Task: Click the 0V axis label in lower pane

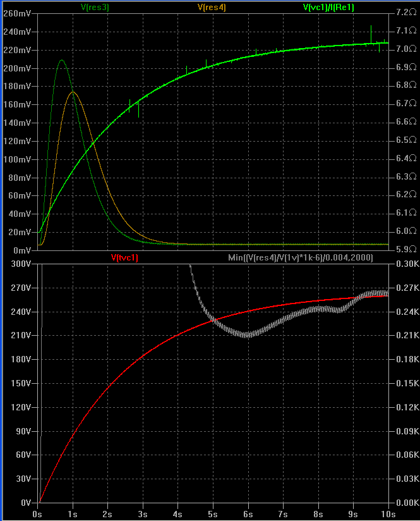Action: pos(26,503)
